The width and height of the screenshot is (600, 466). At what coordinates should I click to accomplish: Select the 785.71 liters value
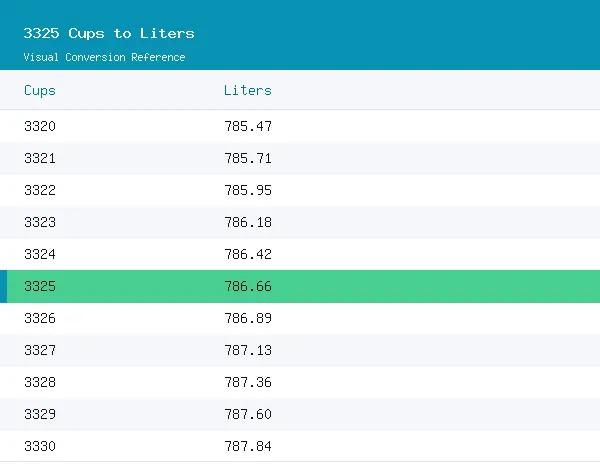point(248,158)
